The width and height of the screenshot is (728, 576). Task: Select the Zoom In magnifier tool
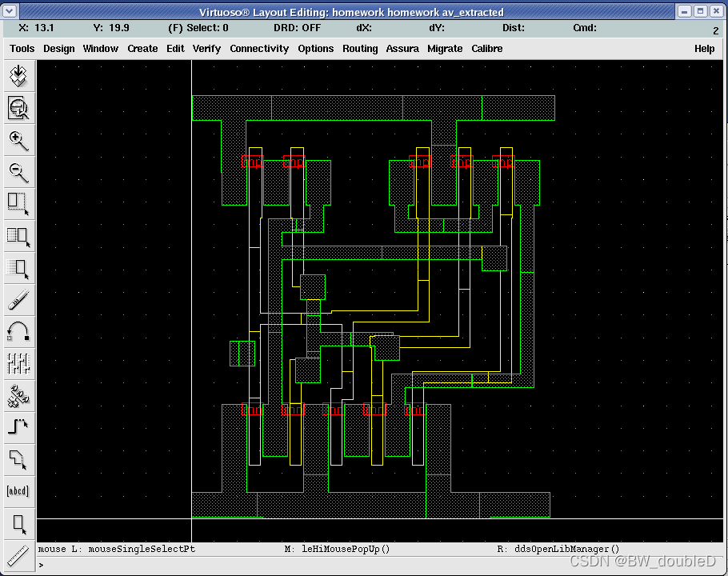point(18,140)
